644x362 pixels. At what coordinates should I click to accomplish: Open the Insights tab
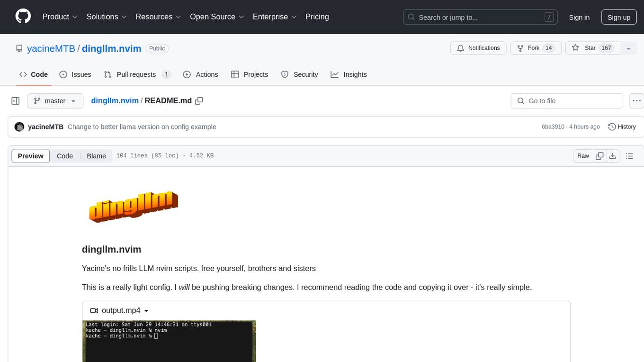coord(349,74)
